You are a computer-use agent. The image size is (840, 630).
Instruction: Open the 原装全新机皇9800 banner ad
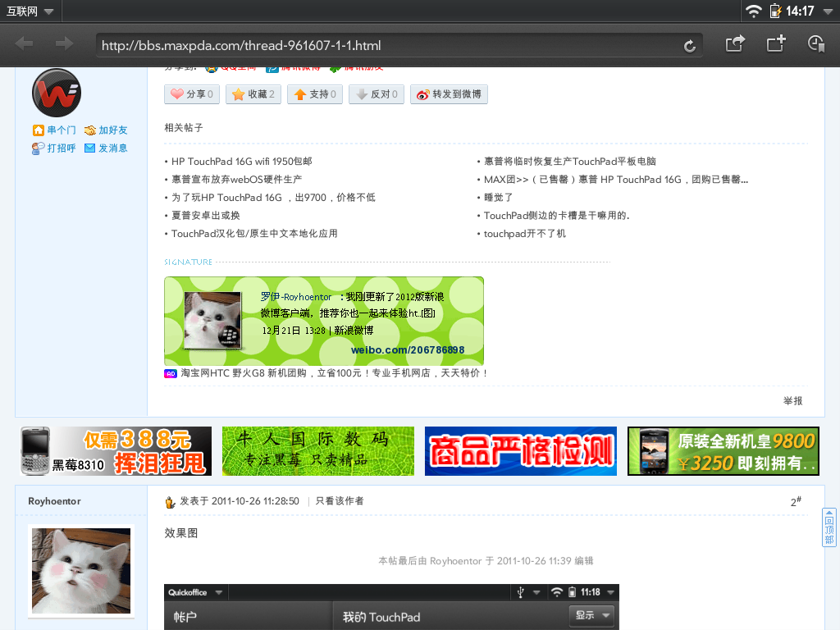(x=724, y=451)
